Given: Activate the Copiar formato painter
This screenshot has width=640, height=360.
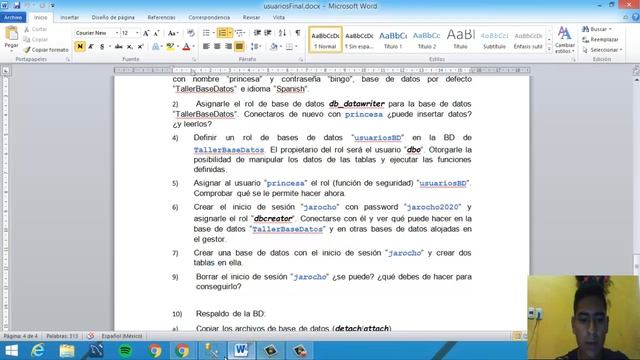Looking at the screenshot, I should [x=46, y=50].
